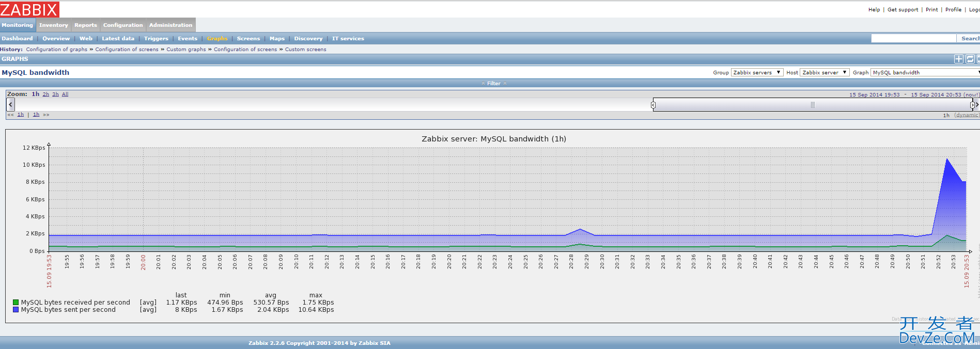Image resolution: width=980 pixels, height=349 pixels.
Task: Open Latest data submenu
Action: point(118,38)
